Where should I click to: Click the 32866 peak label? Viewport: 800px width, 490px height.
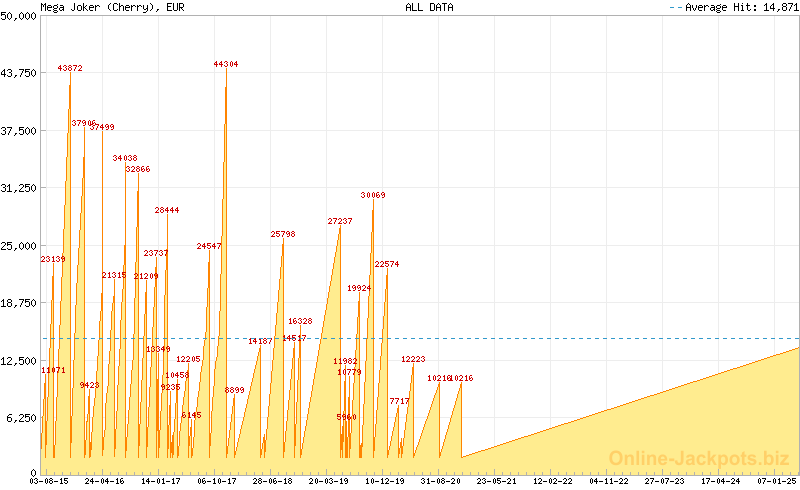click(x=138, y=169)
